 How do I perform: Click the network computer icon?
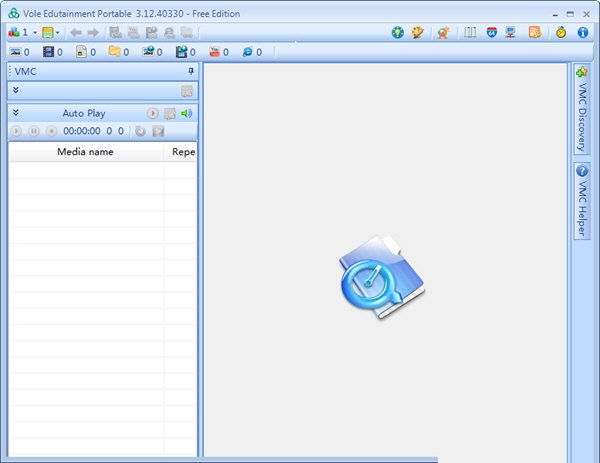510,33
